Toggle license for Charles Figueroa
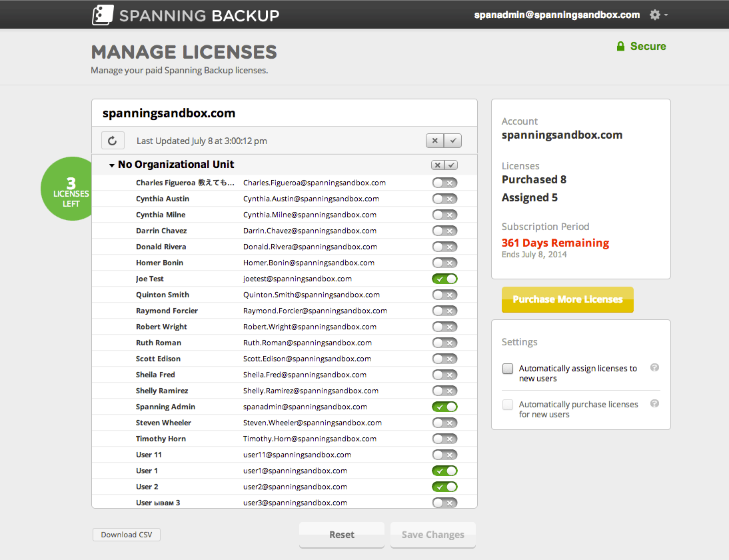Viewport: 729px width, 560px height. click(444, 183)
